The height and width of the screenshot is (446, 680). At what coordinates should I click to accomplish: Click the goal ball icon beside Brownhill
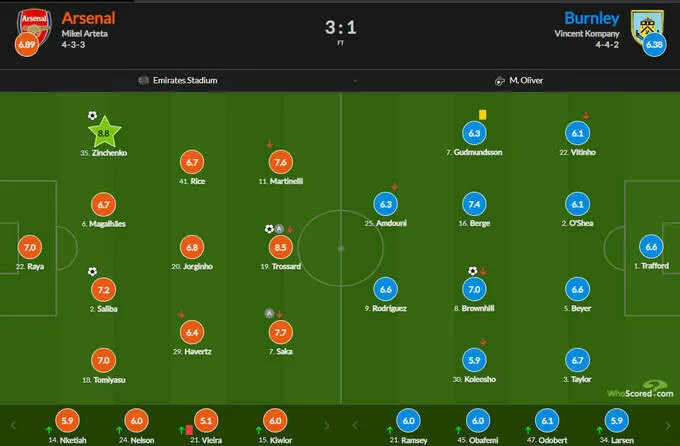[x=472, y=271]
